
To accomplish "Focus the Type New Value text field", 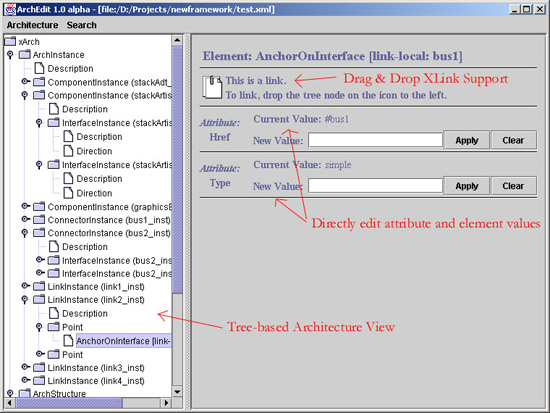I will 375,185.
